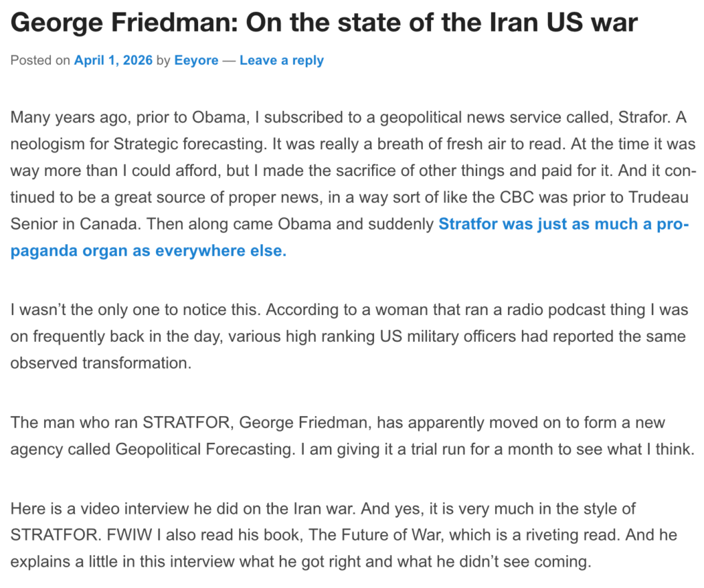
Task: Click the article title heading
Action: click(324, 24)
